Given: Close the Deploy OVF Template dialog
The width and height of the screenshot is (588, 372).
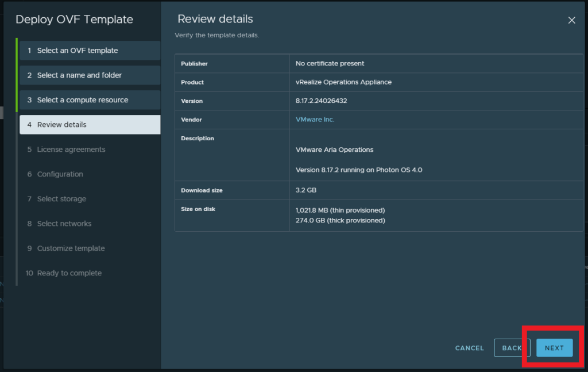Looking at the screenshot, I should coord(571,20).
